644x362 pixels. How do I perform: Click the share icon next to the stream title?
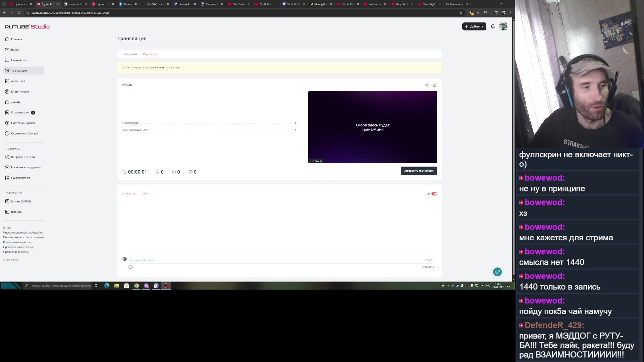point(427,85)
